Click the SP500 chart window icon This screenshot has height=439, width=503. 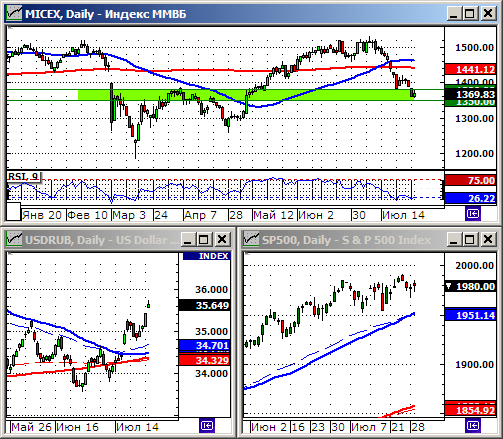tap(251, 239)
